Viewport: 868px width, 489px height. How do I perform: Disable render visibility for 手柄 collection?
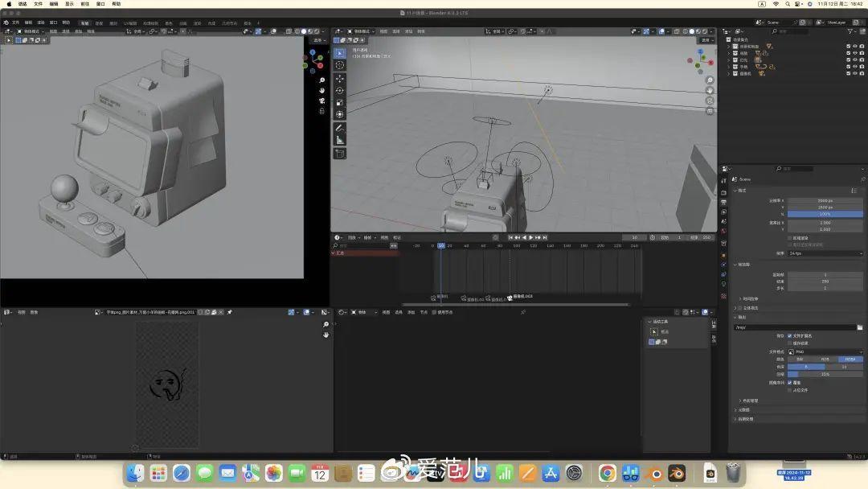(x=862, y=67)
